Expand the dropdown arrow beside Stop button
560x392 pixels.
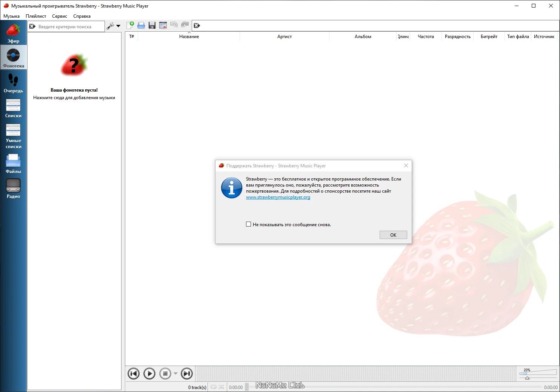pyautogui.click(x=175, y=374)
